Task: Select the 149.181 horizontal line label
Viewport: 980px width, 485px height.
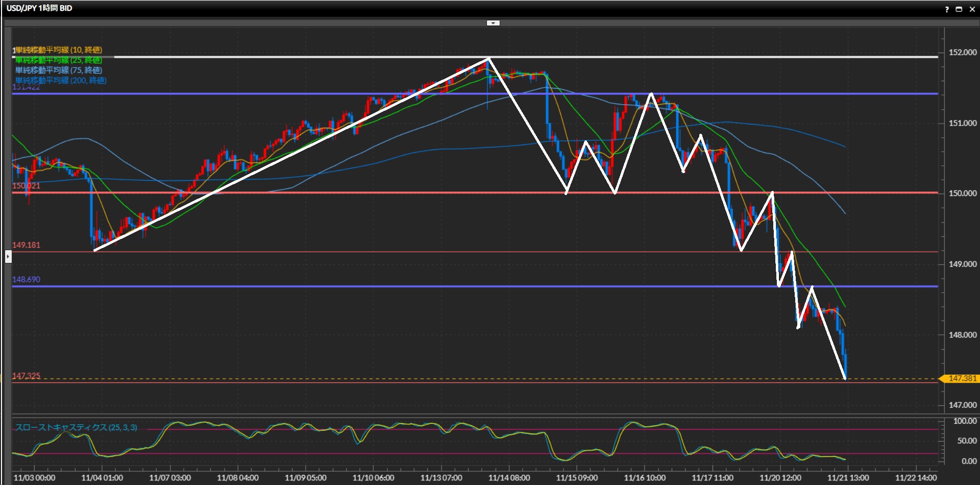Action: click(x=26, y=245)
